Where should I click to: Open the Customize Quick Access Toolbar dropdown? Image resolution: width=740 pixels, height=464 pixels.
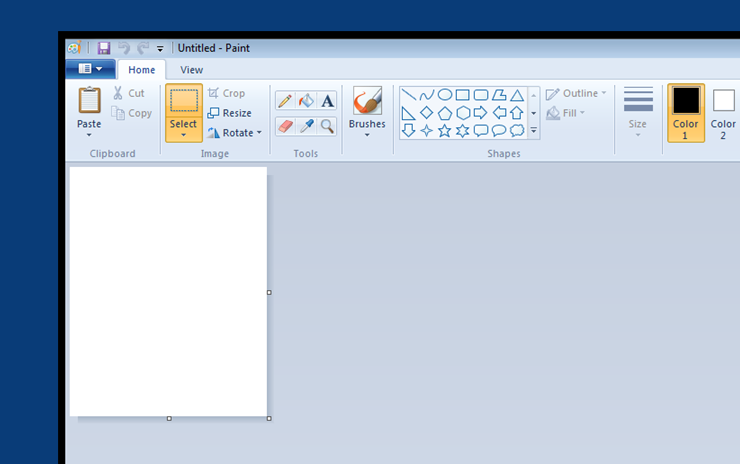160,48
